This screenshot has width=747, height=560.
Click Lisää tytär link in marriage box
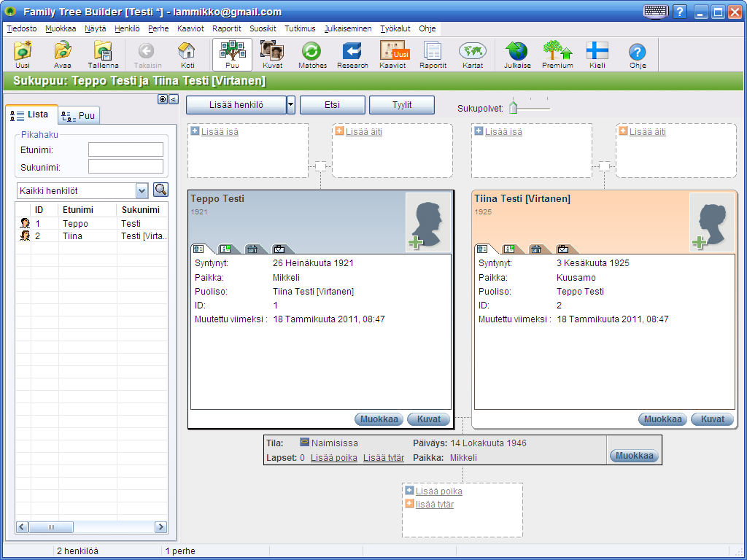[384, 458]
